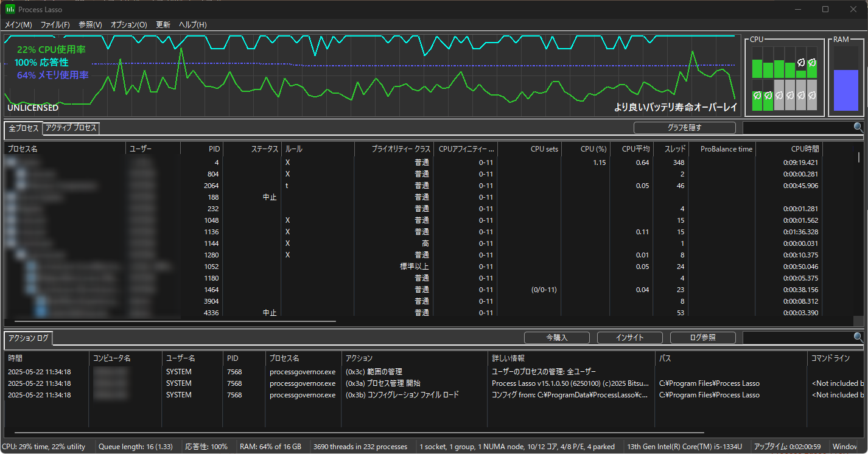868x454 pixels.
Task: Click the ログ参照 button
Action: pos(702,337)
